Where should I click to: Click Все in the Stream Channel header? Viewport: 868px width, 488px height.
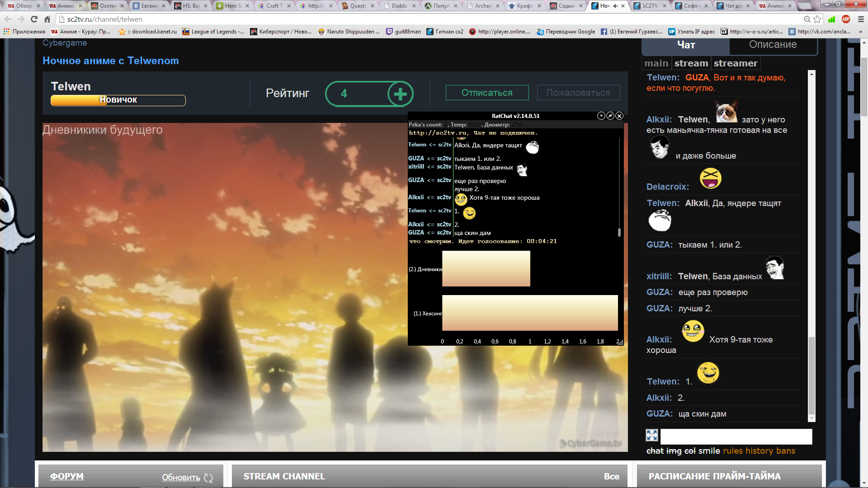(611, 476)
